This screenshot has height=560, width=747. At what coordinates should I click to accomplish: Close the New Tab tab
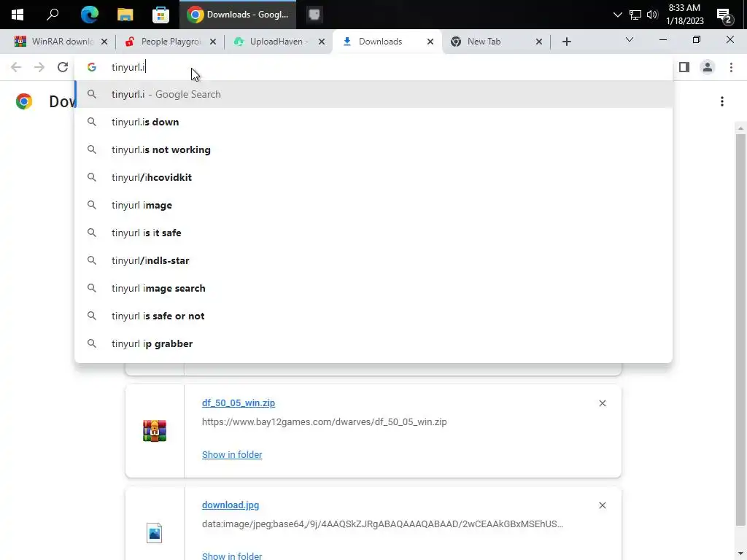coord(539,42)
